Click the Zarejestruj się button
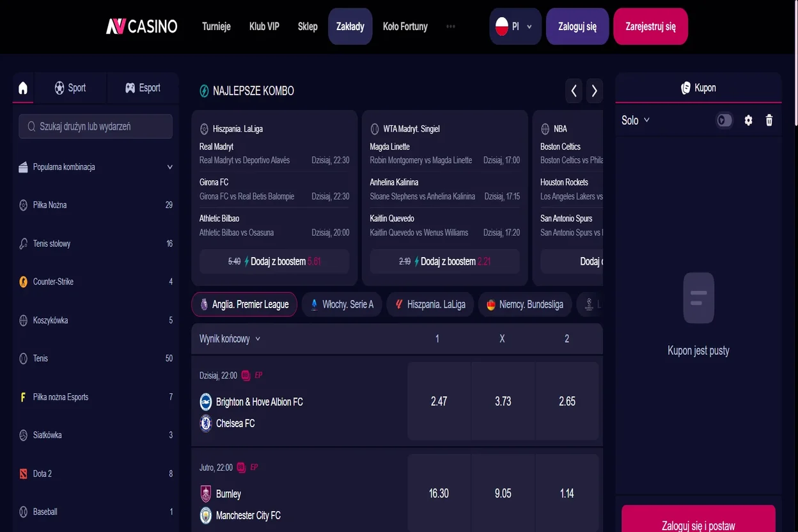Viewport: 798px width, 532px height. (x=650, y=26)
